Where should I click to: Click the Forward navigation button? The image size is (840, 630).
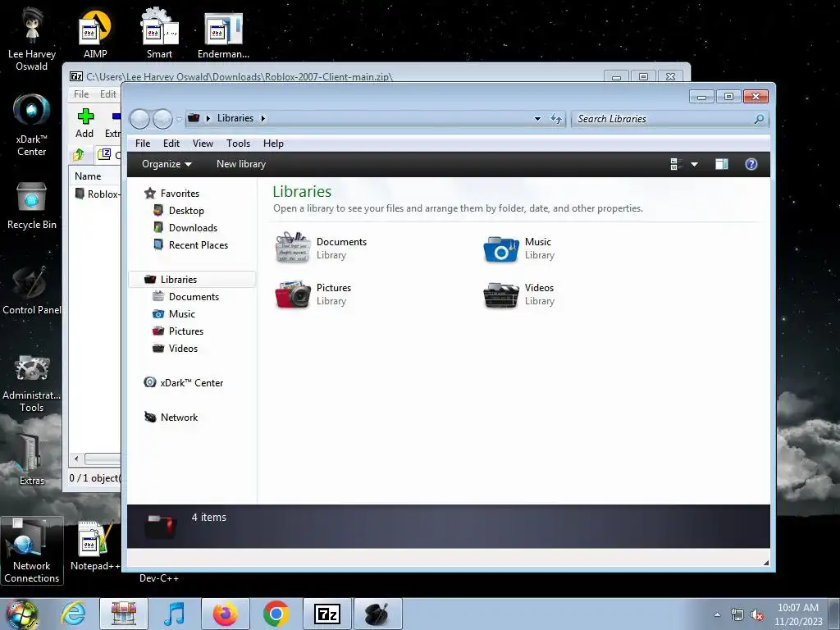pos(162,119)
